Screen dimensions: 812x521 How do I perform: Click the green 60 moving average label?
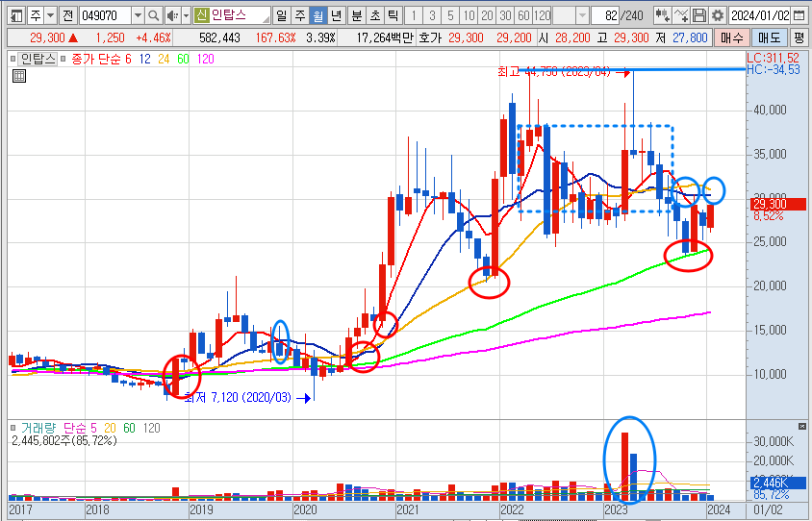point(184,59)
